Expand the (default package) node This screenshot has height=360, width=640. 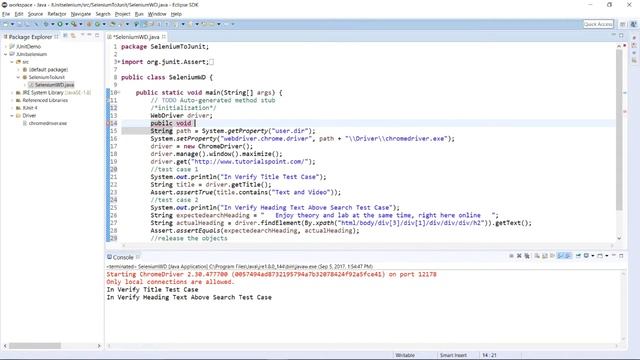pyautogui.click(x=18, y=70)
